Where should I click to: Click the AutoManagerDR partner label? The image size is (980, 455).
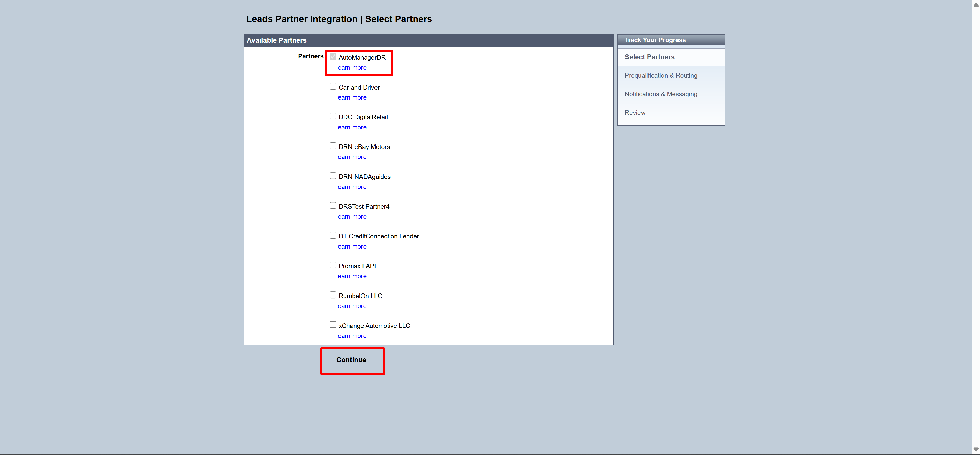(362, 57)
